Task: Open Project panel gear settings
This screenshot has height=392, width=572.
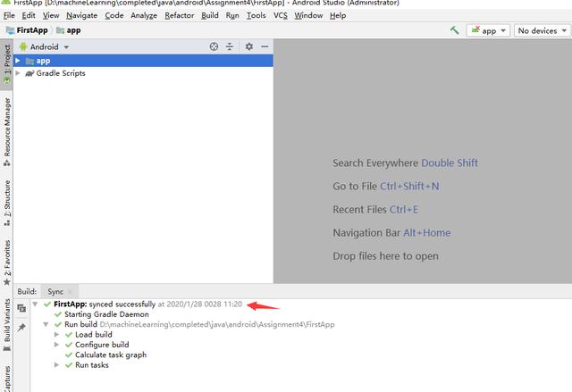Action: click(249, 46)
